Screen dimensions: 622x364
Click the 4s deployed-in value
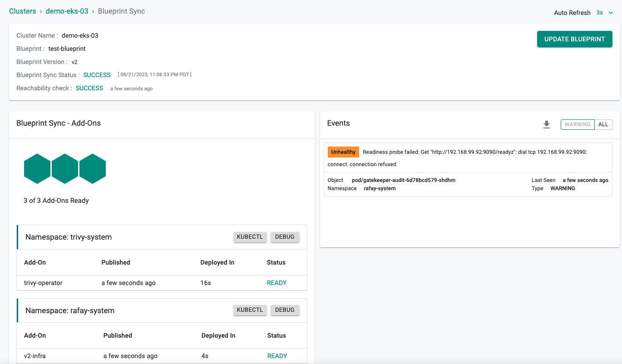click(x=206, y=356)
